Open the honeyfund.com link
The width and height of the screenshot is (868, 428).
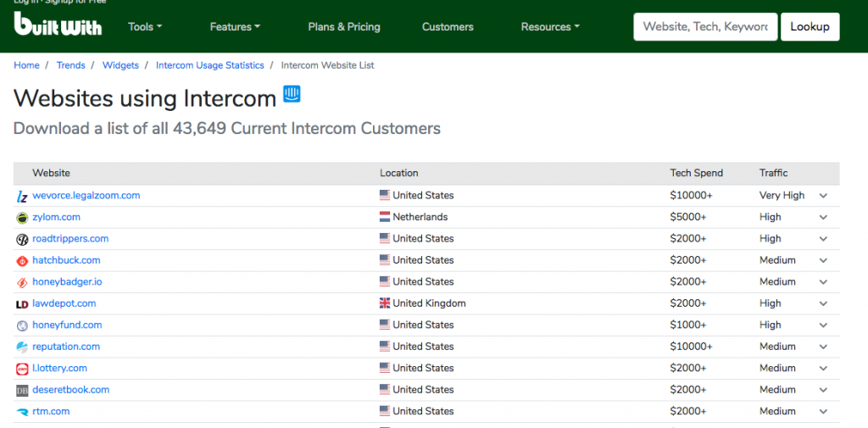(x=68, y=325)
